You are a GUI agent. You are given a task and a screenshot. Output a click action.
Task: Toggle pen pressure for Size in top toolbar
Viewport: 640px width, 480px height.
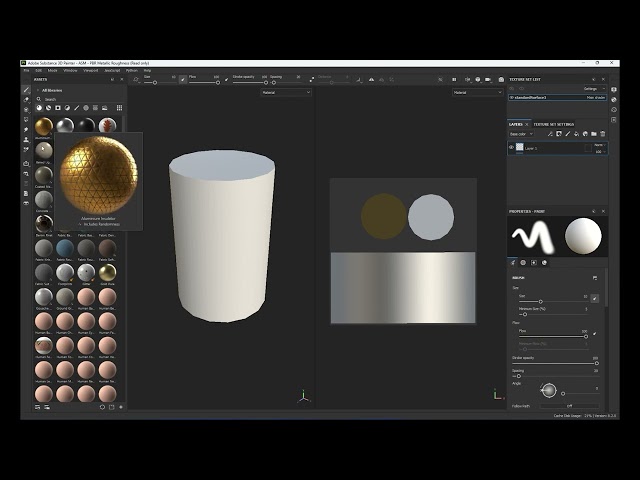tap(183, 80)
